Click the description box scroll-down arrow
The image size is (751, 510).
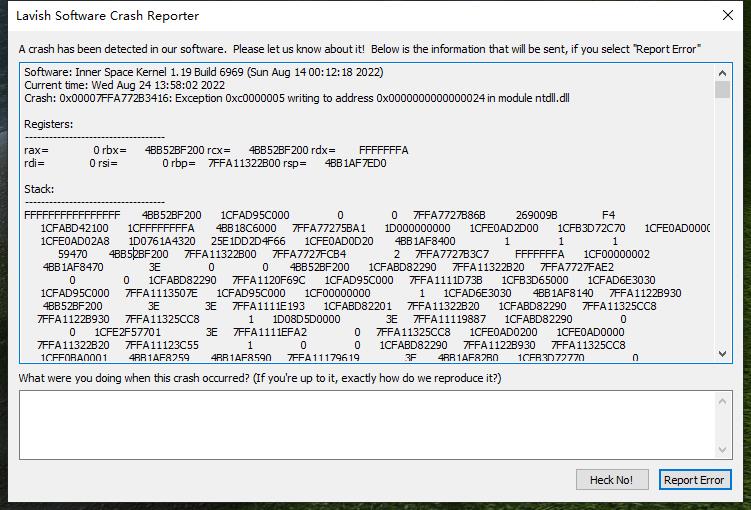pyautogui.click(x=722, y=450)
